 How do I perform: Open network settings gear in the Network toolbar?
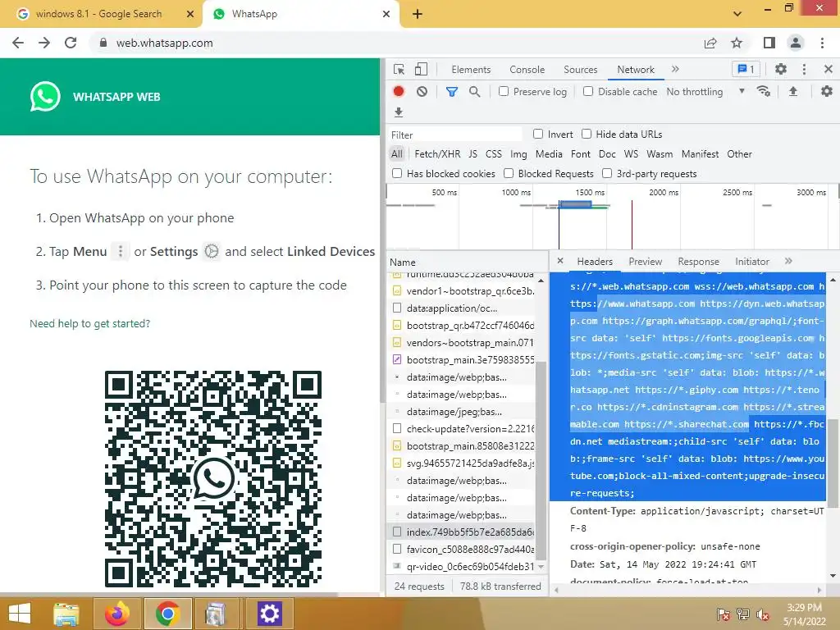[827, 91]
